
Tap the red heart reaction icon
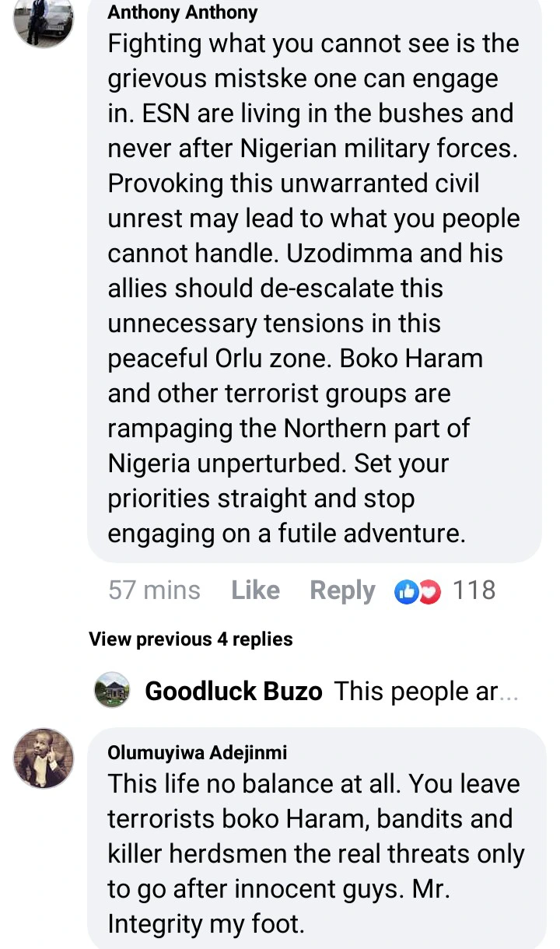[x=429, y=592]
